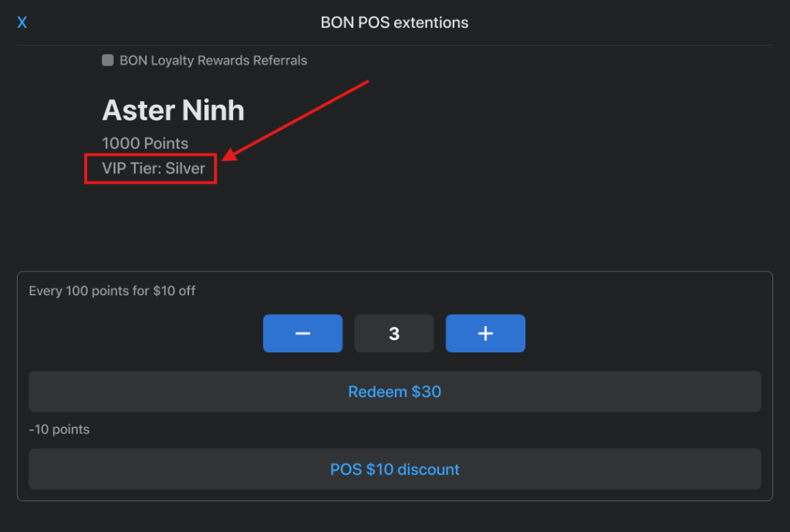Screen dimensions: 790x532
Task: Click the word Referrals in the extension name
Action: [280, 60]
